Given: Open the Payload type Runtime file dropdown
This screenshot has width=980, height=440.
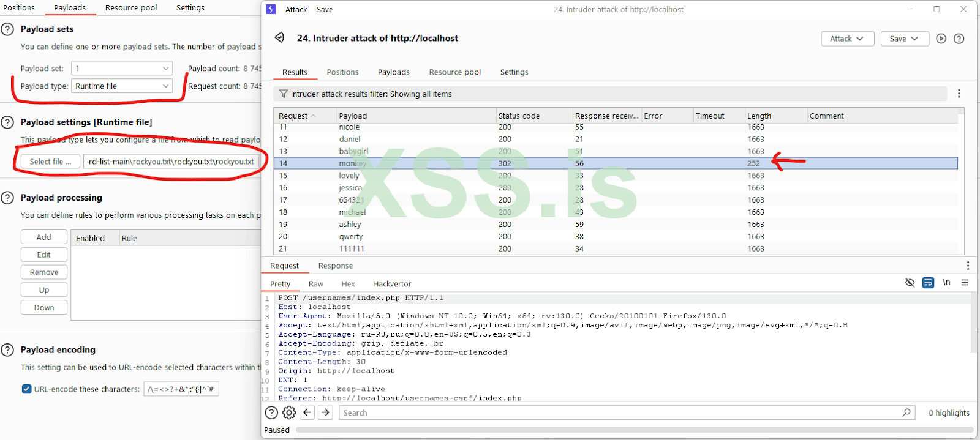Looking at the screenshot, I should pyautogui.click(x=121, y=86).
